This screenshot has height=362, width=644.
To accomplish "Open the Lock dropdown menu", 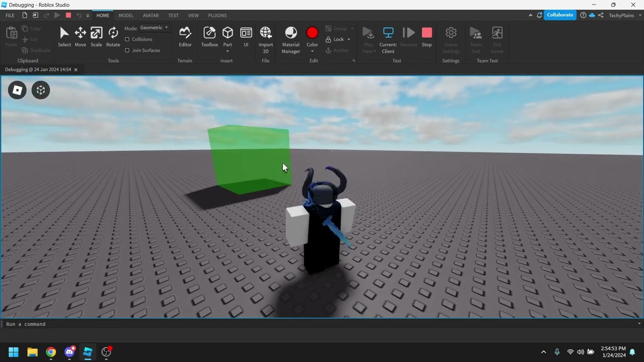I will click(349, 40).
